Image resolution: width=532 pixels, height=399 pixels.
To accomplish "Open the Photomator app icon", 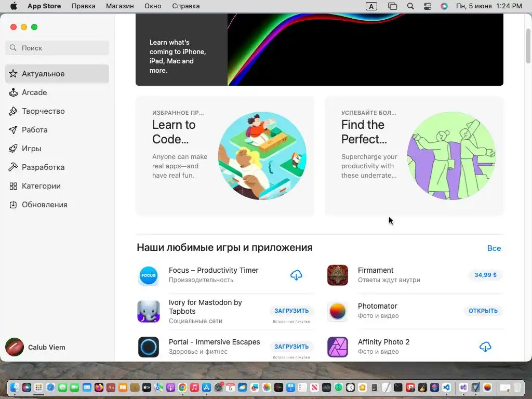I will pyautogui.click(x=338, y=311).
